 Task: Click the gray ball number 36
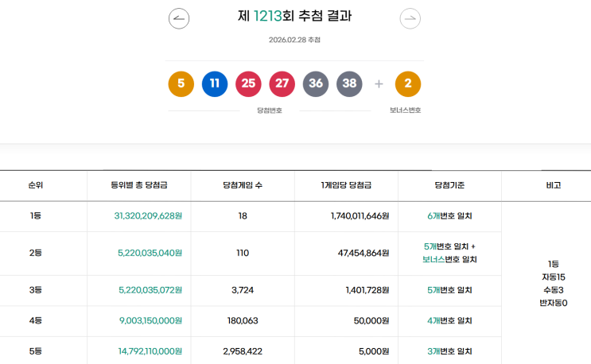[316, 83]
